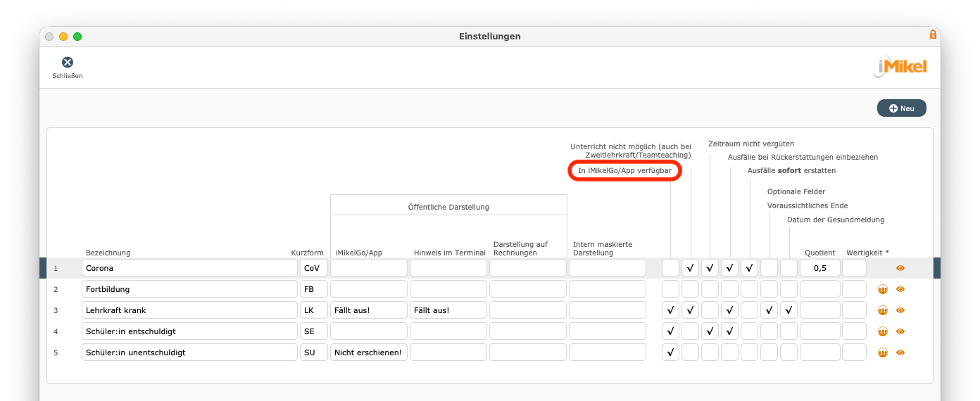Screen dimensions: 980x401
Task: Click the SE Kurzform field
Action: (x=314, y=331)
